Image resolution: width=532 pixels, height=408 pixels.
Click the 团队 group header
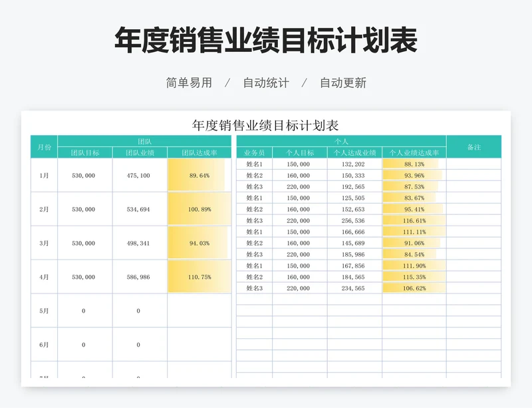pyautogui.click(x=144, y=141)
